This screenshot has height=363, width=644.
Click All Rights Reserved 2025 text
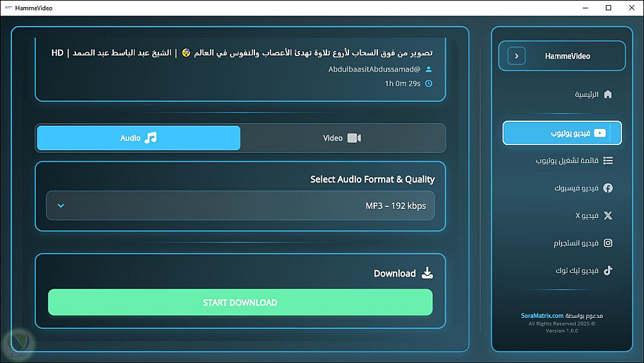562,324
